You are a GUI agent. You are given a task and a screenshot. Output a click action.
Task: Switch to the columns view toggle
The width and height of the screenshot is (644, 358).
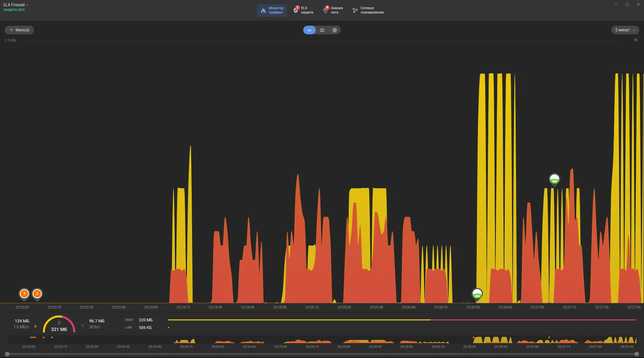pos(322,30)
